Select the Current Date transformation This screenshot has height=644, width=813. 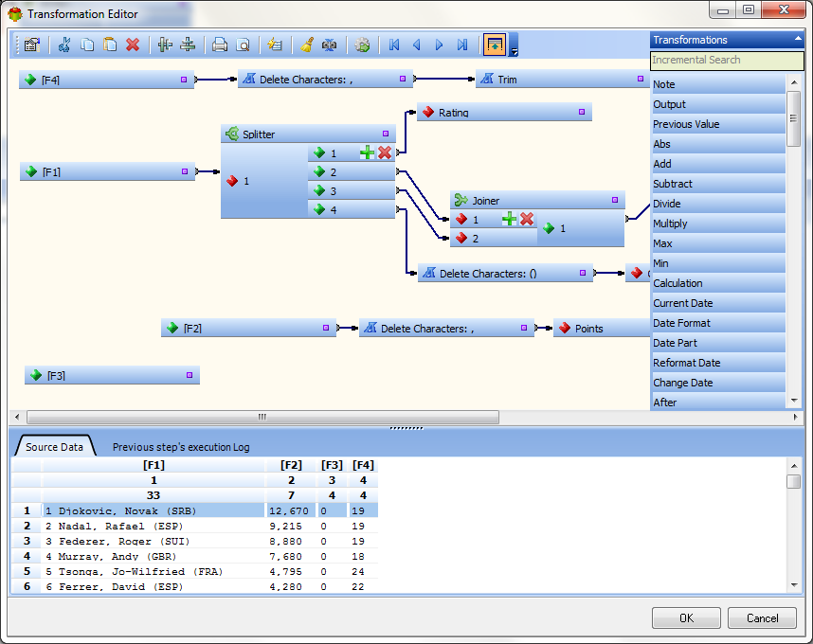tap(718, 303)
